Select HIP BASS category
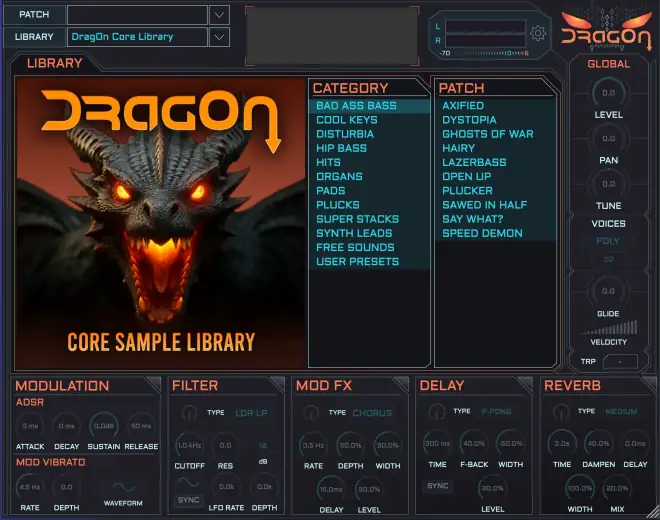 (369, 148)
